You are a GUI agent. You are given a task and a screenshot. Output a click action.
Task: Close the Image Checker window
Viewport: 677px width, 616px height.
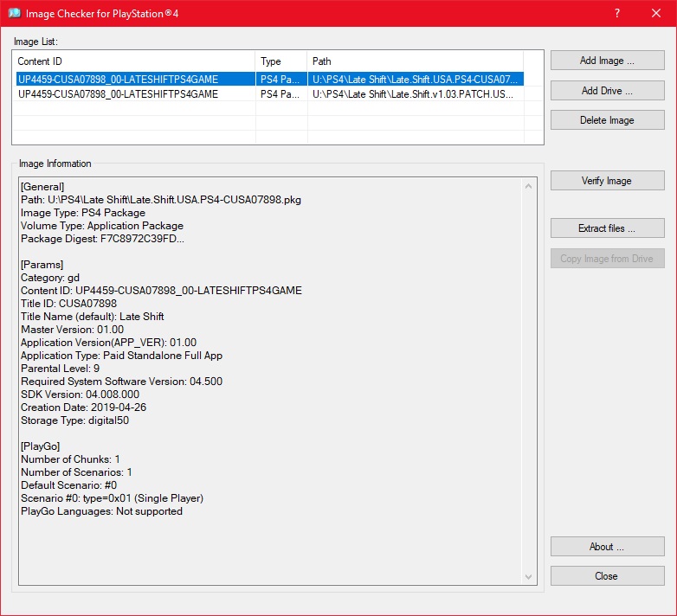click(x=656, y=13)
